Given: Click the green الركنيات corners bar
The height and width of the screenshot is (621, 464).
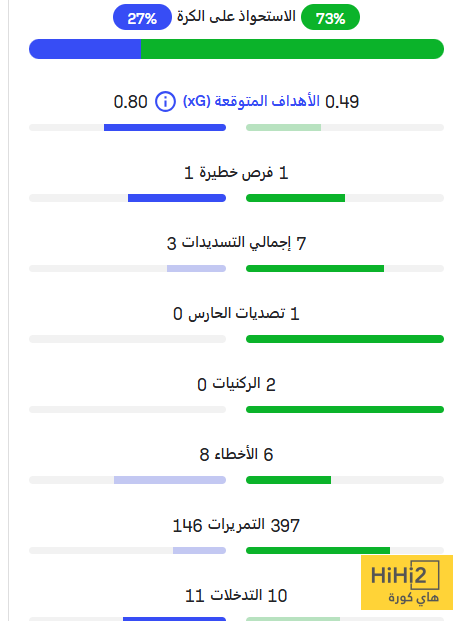Looking at the screenshot, I should pyautogui.click(x=345, y=410).
